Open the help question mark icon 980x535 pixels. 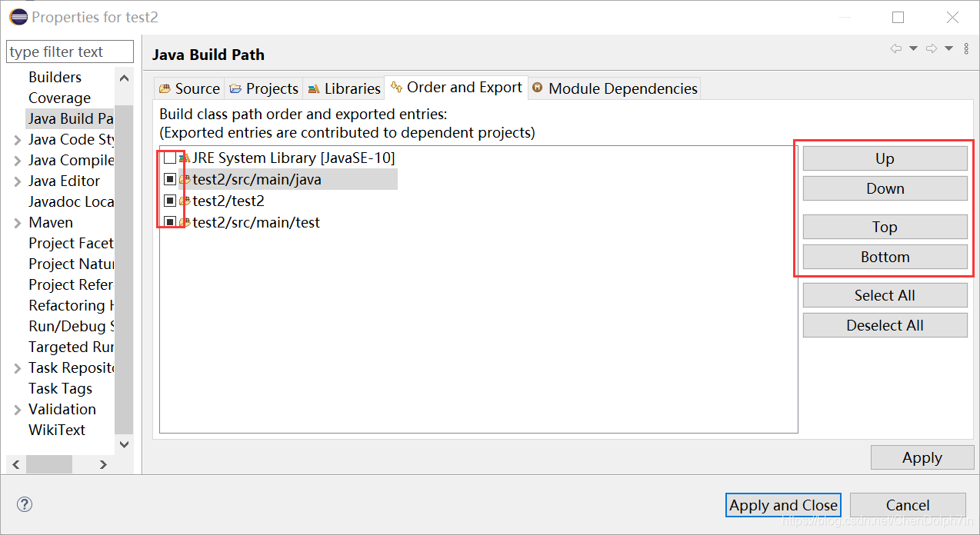point(24,504)
